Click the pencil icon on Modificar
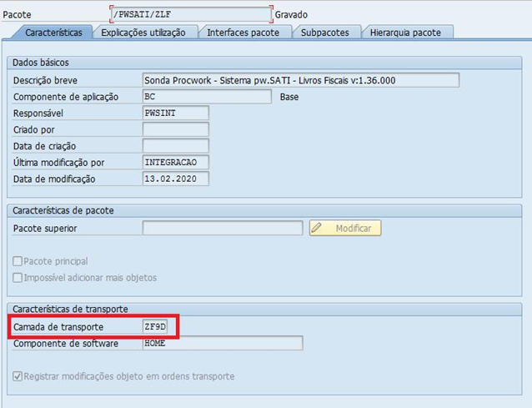 pos(316,228)
